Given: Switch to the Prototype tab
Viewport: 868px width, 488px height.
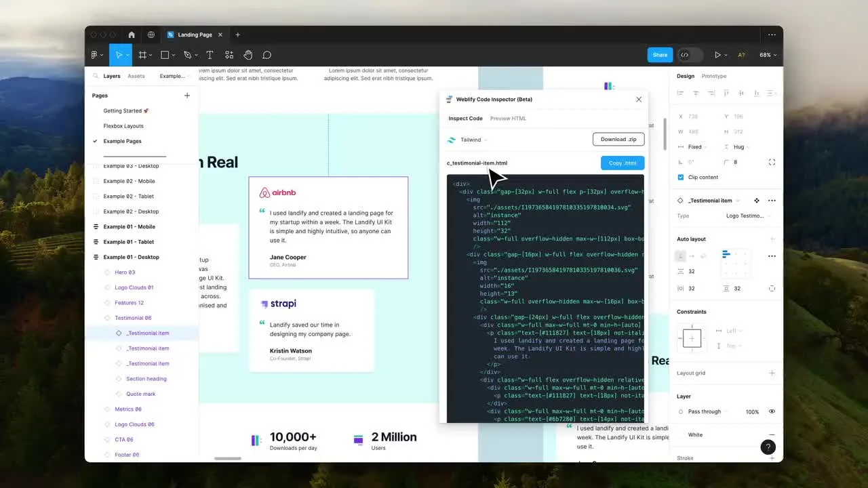Looking at the screenshot, I should click(x=713, y=76).
